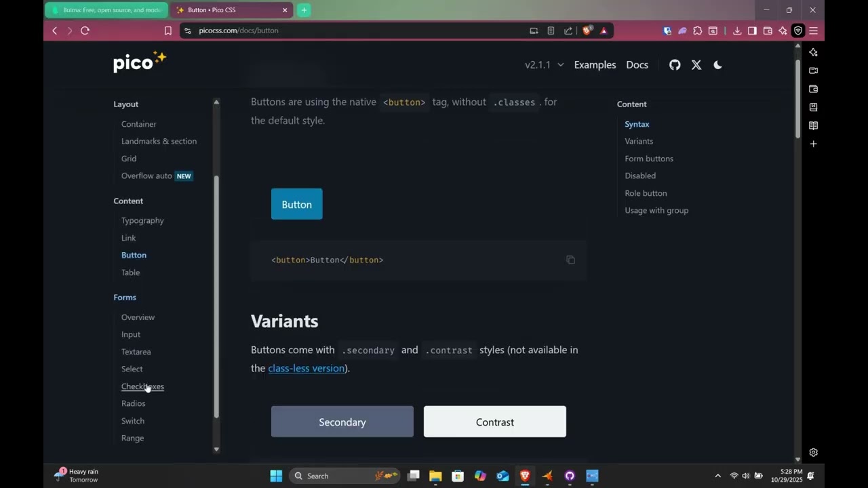Viewport: 868px width, 488px height.
Task: Click the sidebar scroll-down arrow
Action: 216,449
